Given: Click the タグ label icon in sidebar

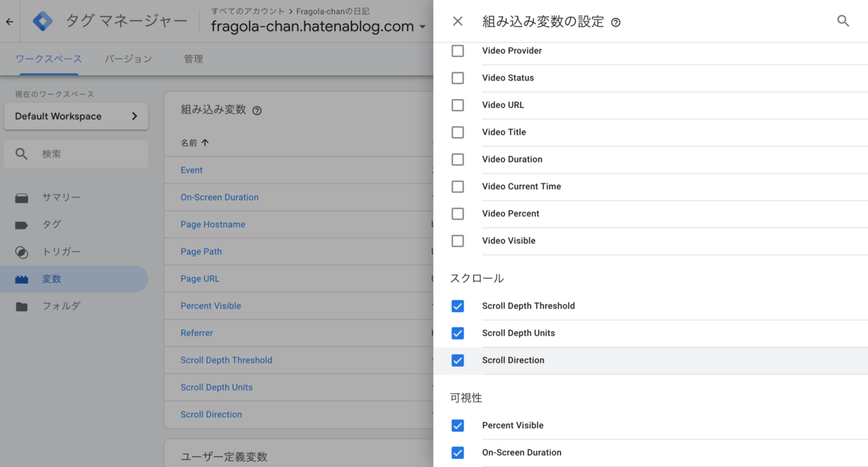Looking at the screenshot, I should tap(22, 225).
